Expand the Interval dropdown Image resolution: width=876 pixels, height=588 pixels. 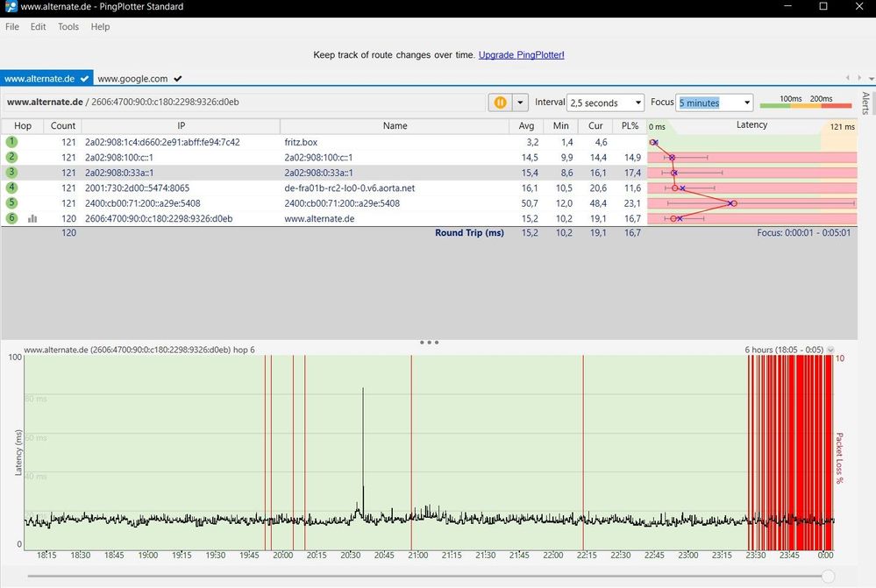tap(637, 103)
